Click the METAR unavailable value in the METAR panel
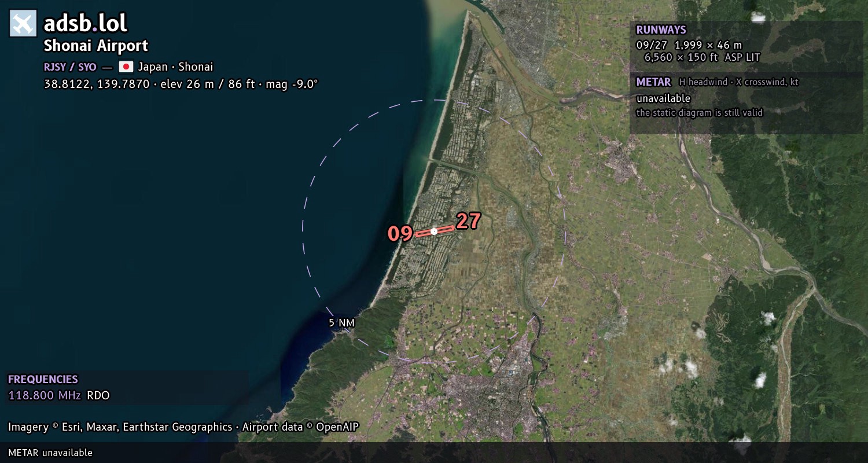 [663, 98]
